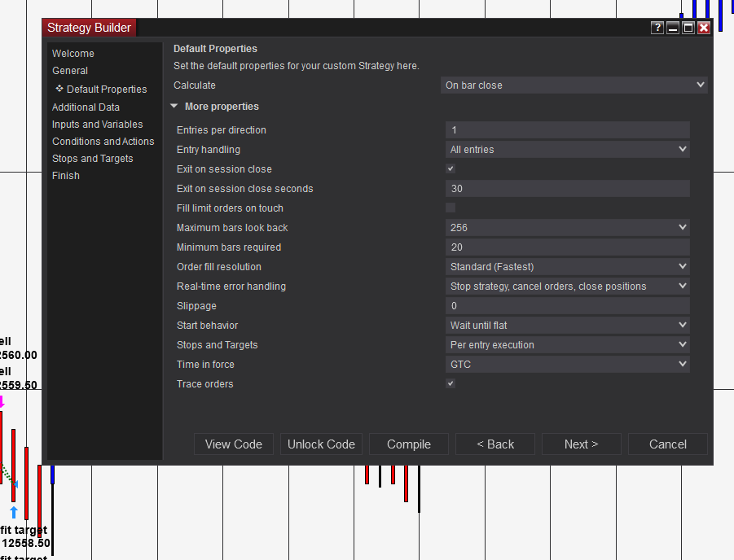Viewport: 734px width, 560px height.
Task: Open Maximum bars look back dropdown
Action: (x=567, y=227)
